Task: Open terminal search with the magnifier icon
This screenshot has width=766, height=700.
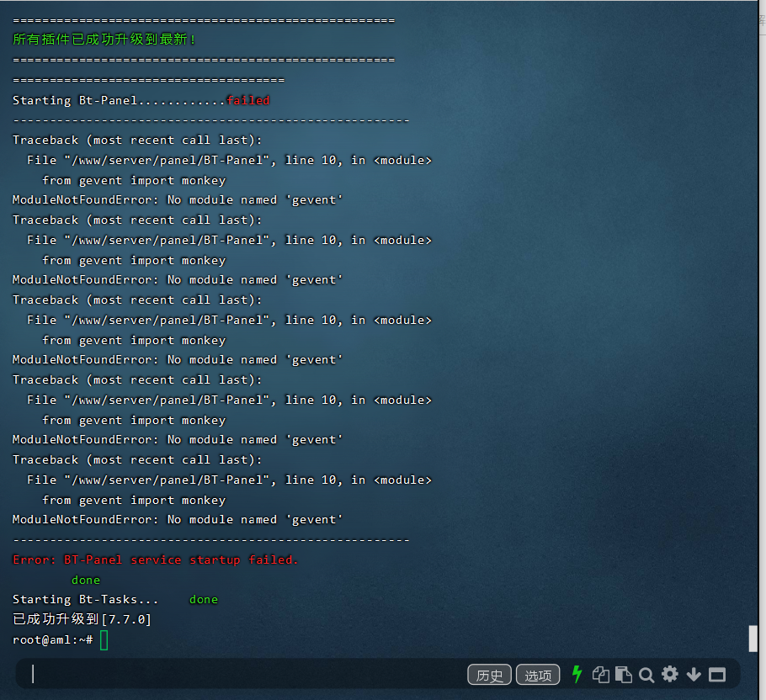Action: (646, 675)
